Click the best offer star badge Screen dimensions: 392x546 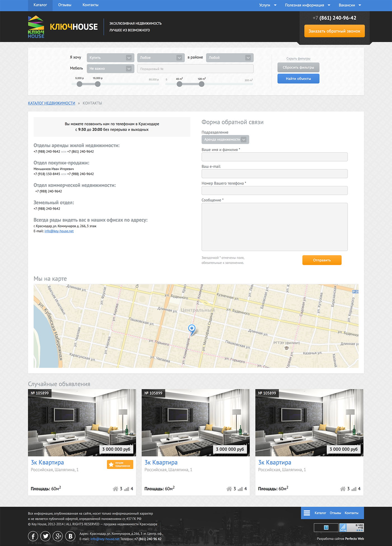point(120,464)
